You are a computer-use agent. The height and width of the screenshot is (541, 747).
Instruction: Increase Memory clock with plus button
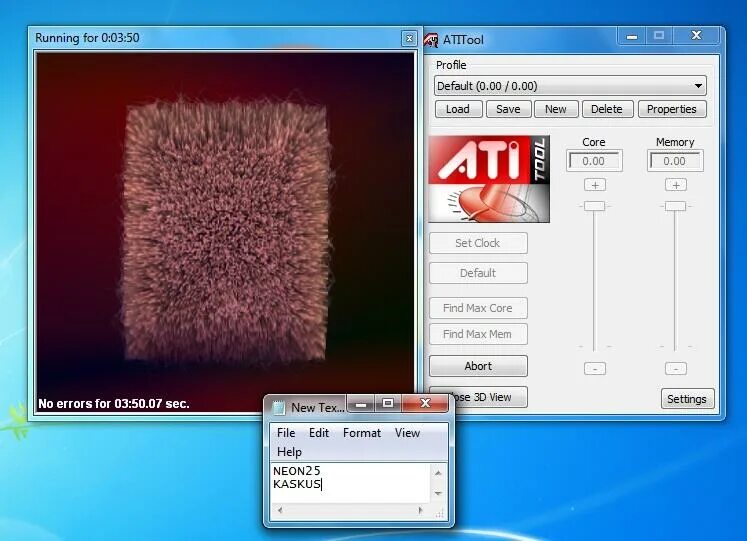tap(676, 185)
